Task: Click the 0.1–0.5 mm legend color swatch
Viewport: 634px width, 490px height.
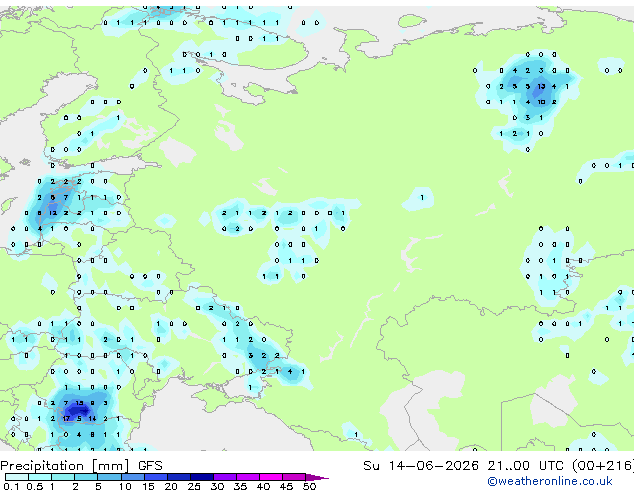Action: pyautogui.click(x=17, y=477)
